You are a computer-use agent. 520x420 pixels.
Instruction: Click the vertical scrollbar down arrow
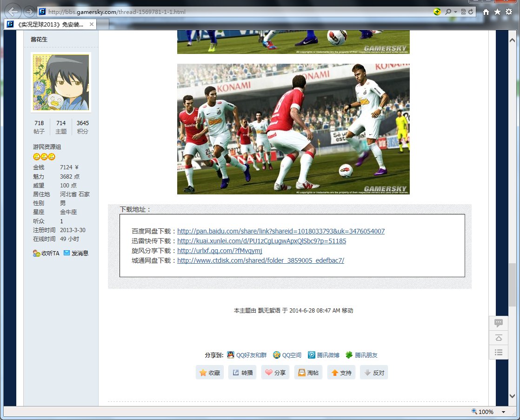512,396
